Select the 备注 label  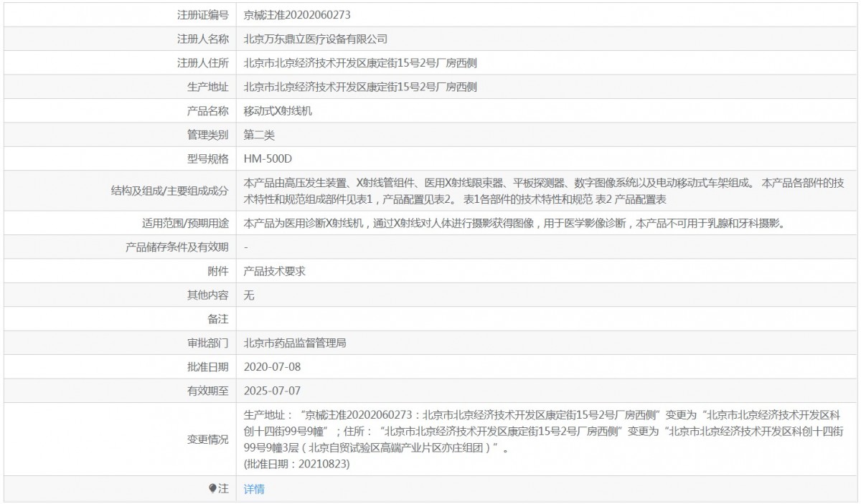click(218, 319)
